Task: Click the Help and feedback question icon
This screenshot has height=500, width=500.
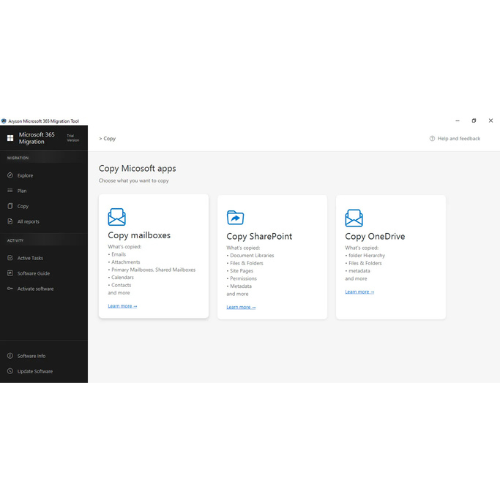Action: point(432,138)
